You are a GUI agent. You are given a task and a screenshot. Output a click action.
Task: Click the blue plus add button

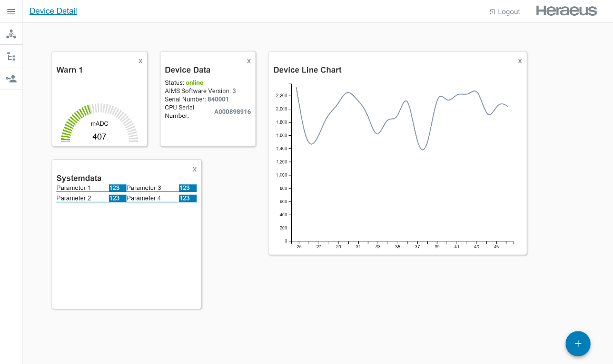[x=578, y=343]
